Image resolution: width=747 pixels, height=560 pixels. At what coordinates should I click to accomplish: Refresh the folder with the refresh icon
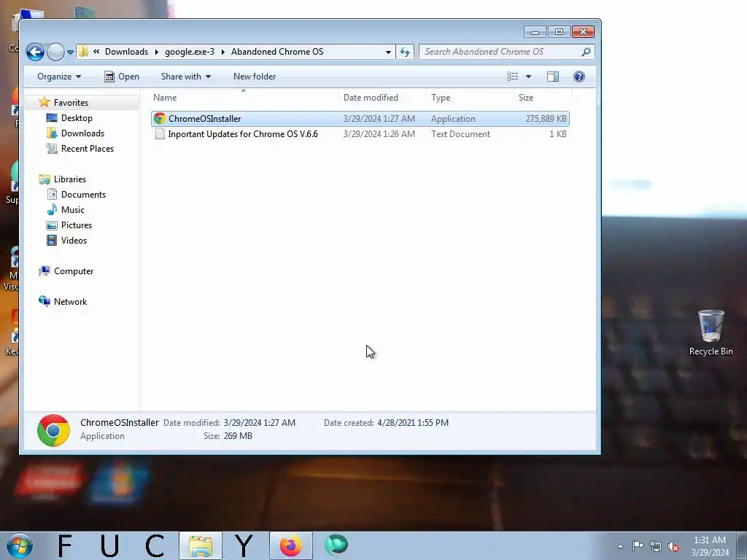click(x=404, y=52)
